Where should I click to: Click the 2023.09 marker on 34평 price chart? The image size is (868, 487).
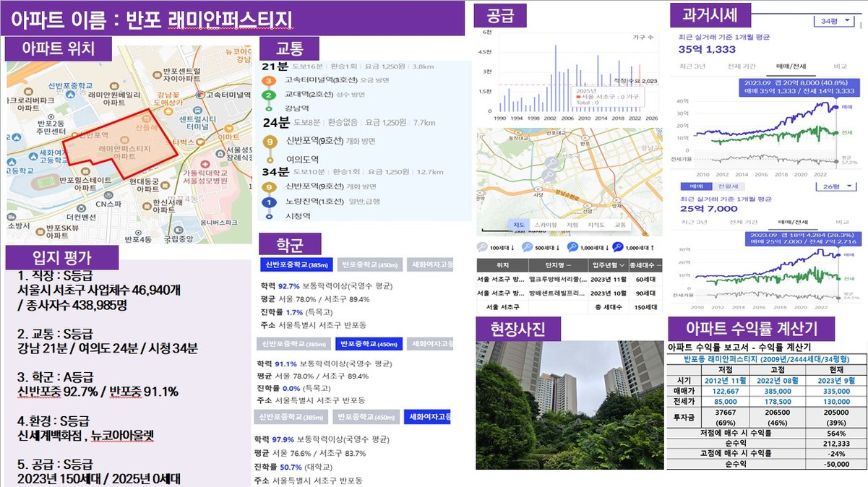(x=838, y=108)
